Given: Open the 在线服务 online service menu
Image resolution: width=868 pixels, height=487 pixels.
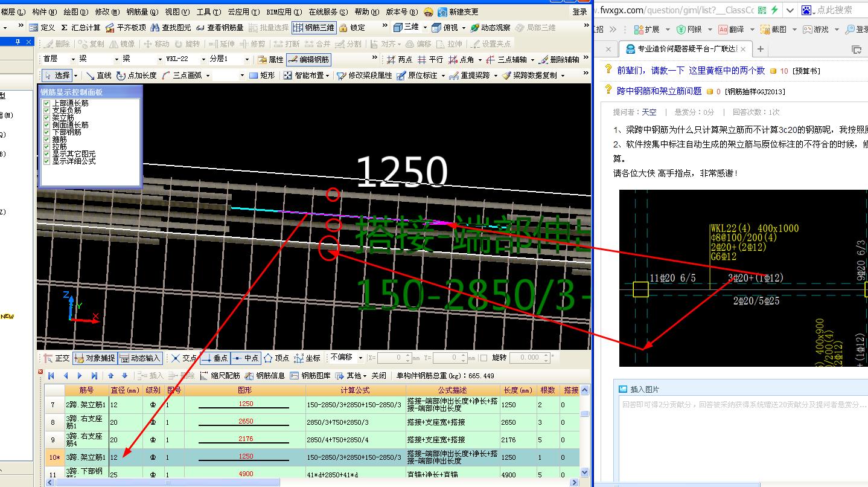Looking at the screenshot, I should click(328, 11).
